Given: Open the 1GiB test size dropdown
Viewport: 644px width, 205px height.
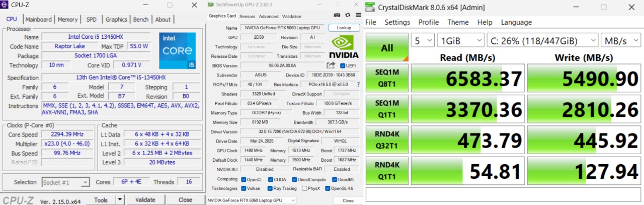Looking at the screenshot, I should tap(460, 41).
